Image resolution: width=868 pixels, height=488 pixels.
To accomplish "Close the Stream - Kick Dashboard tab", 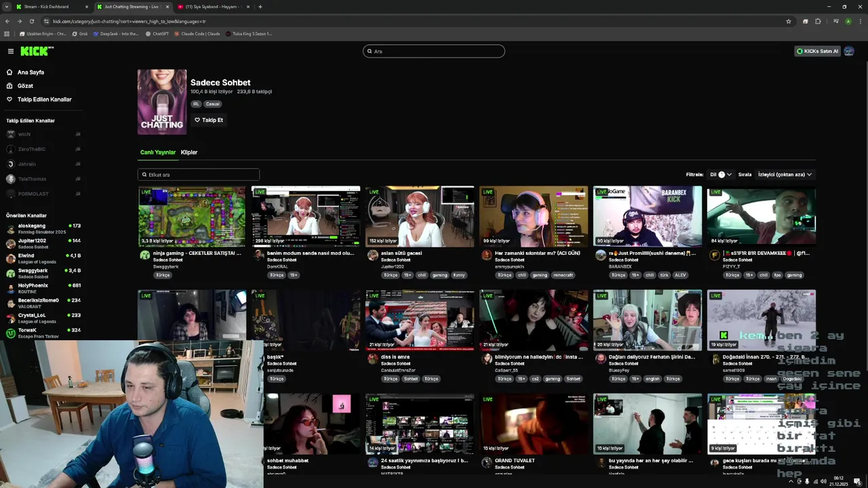I will tap(86, 7).
